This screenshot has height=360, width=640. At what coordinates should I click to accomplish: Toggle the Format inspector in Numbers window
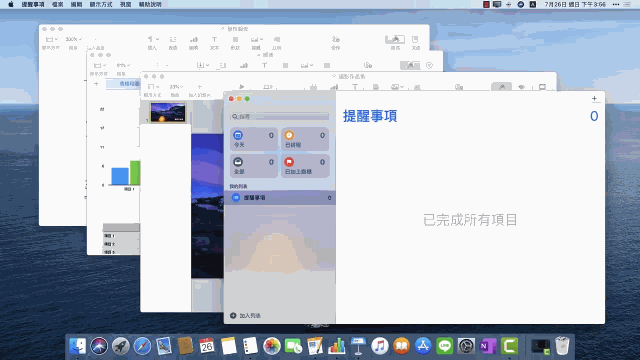(x=410, y=65)
